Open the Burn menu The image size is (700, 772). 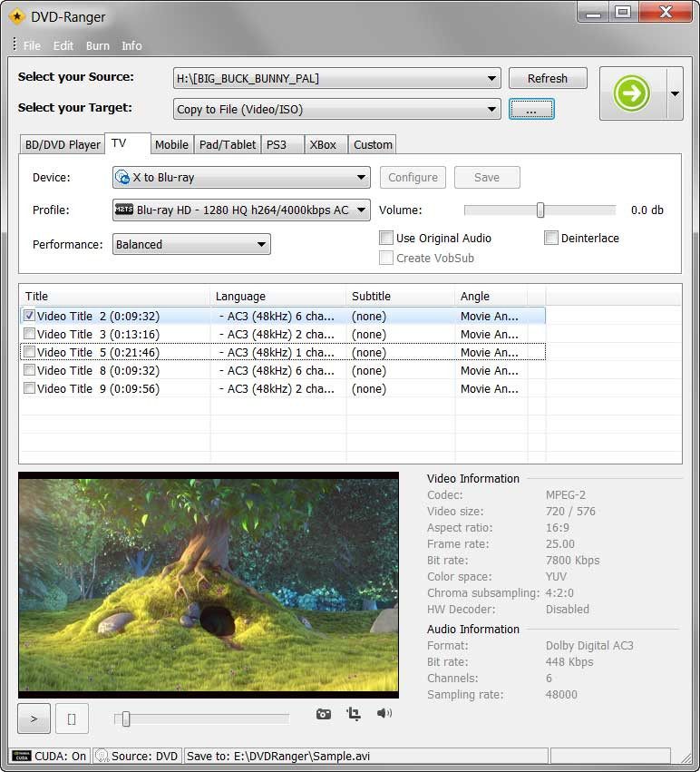[97, 45]
